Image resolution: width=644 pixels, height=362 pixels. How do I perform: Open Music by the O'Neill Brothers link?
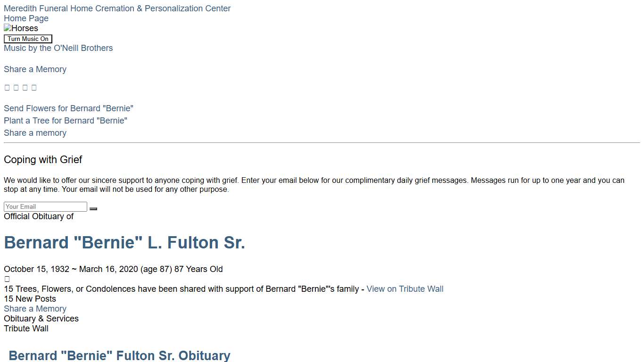[58, 48]
